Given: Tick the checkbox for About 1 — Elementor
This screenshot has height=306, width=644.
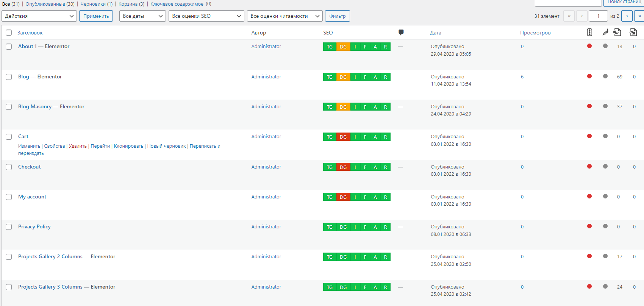Looking at the screenshot, I should pyautogui.click(x=9, y=47).
